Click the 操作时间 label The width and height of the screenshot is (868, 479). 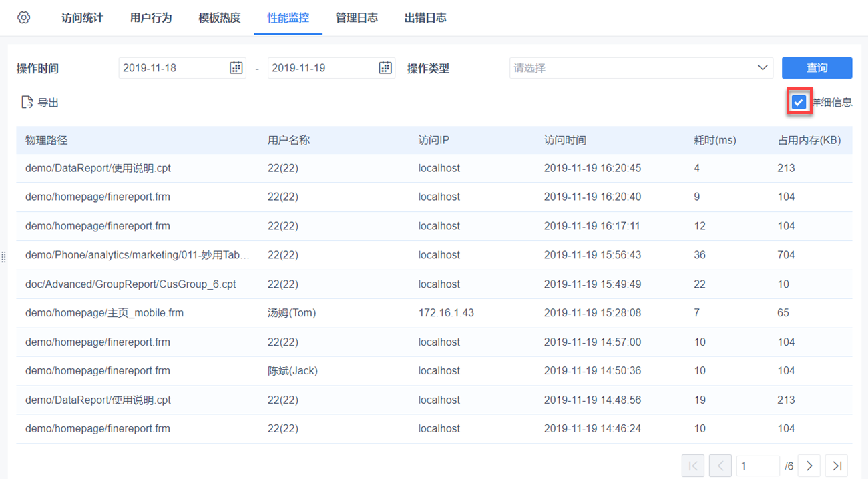(37, 68)
